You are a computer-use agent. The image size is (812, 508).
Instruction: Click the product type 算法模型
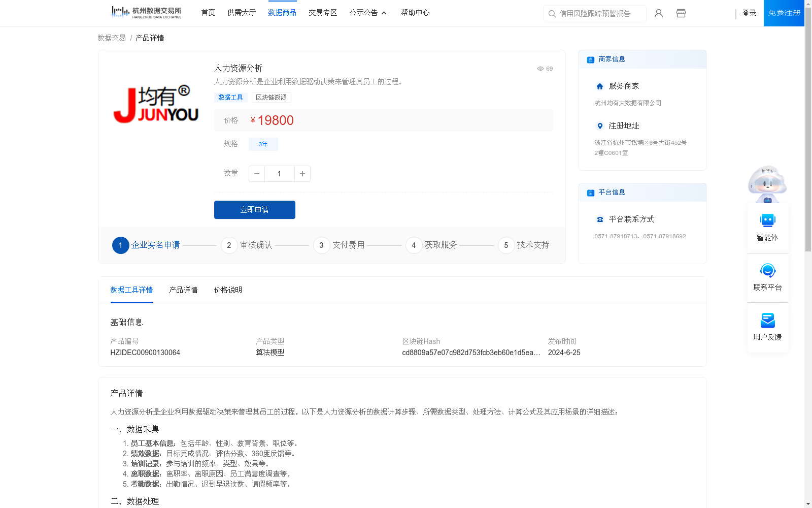click(270, 353)
